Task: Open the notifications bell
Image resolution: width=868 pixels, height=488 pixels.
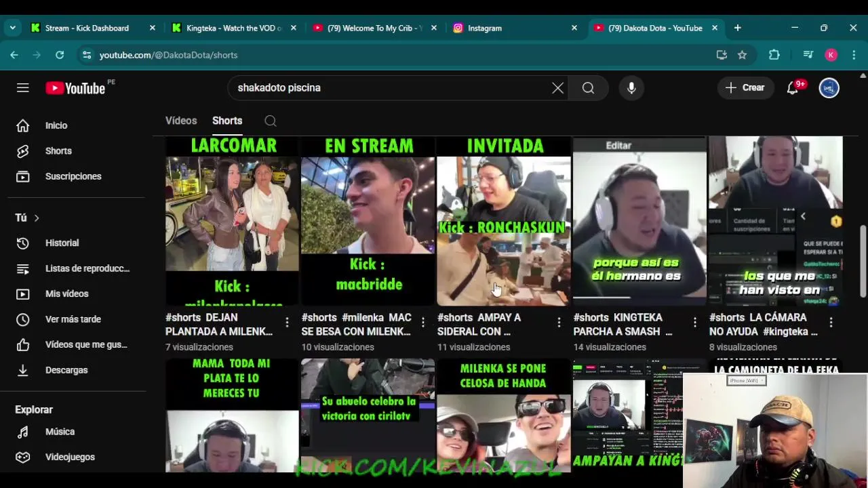Action: click(x=792, y=87)
